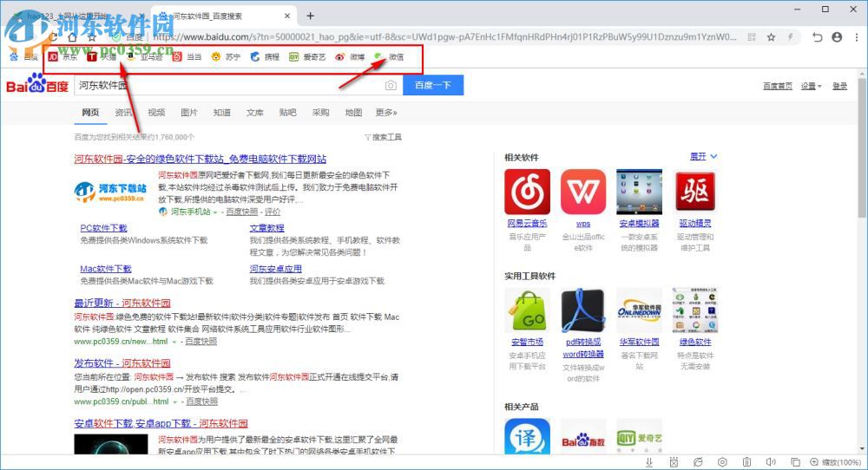Open 搜索工具 filter options

click(383, 137)
